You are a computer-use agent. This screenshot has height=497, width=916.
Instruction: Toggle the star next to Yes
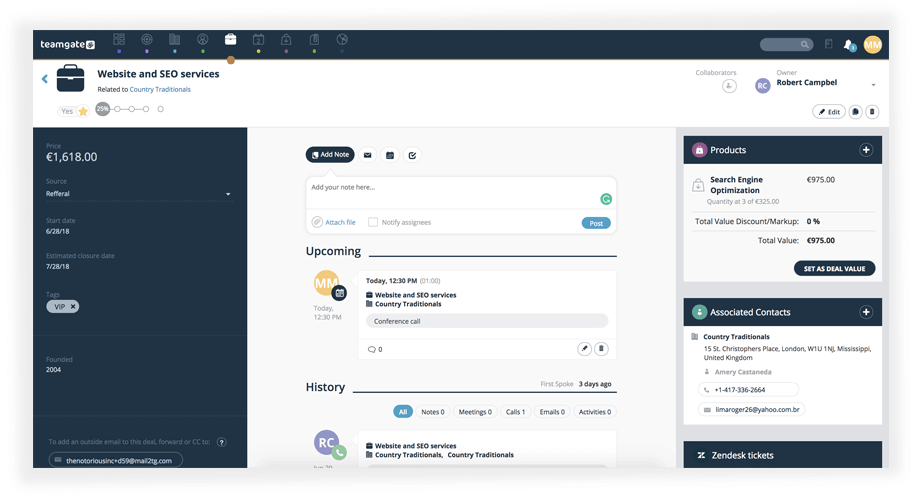click(x=83, y=111)
